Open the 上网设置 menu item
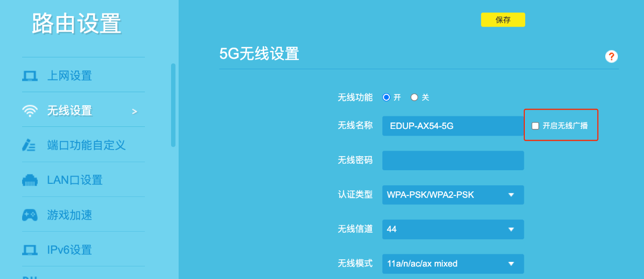The width and height of the screenshot is (644, 279). click(x=69, y=76)
